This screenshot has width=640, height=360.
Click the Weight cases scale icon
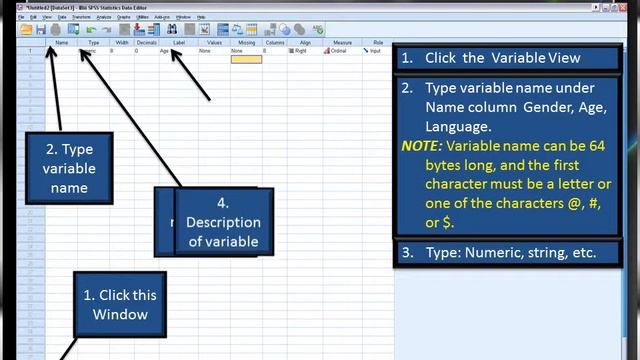tap(237, 30)
